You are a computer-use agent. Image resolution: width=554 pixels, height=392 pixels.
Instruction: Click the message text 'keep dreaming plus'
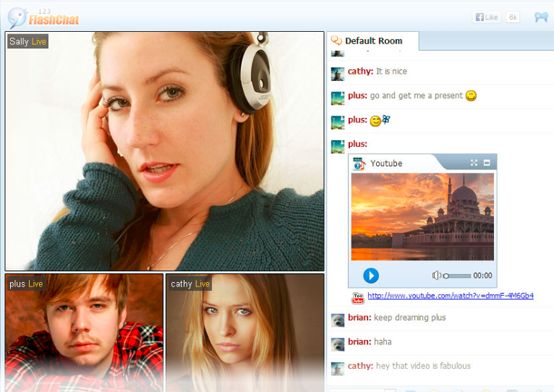click(x=410, y=317)
